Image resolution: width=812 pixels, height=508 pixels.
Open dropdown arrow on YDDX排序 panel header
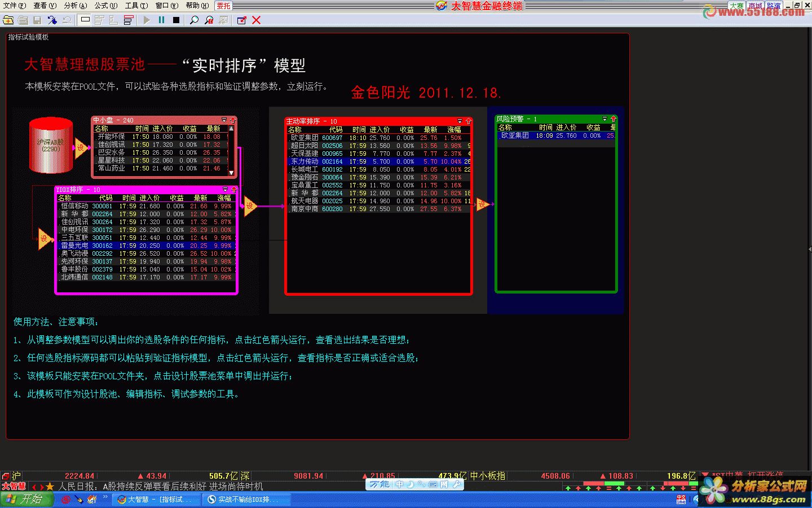point(226,190)
